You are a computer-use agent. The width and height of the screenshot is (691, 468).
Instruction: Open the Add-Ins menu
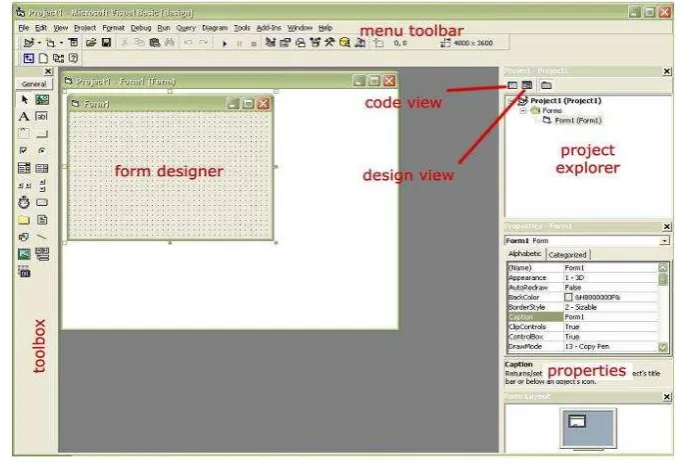click(269, 28)
